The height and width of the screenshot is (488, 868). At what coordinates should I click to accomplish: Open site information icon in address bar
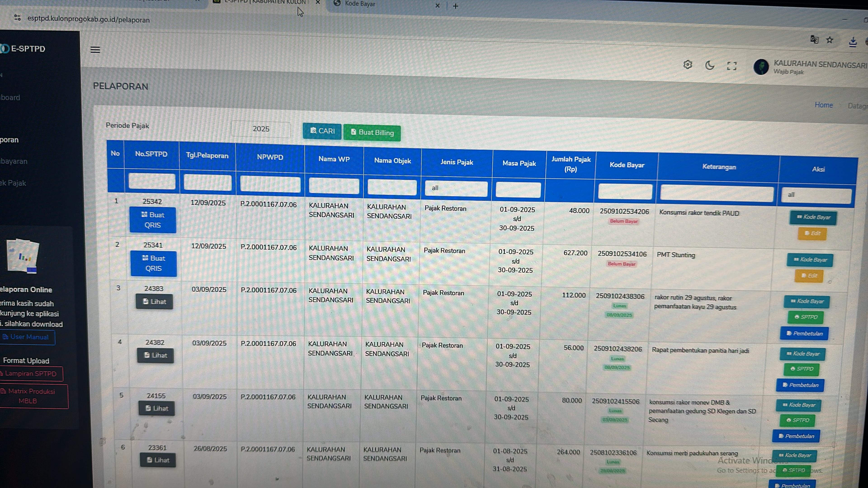coord(18,18)
